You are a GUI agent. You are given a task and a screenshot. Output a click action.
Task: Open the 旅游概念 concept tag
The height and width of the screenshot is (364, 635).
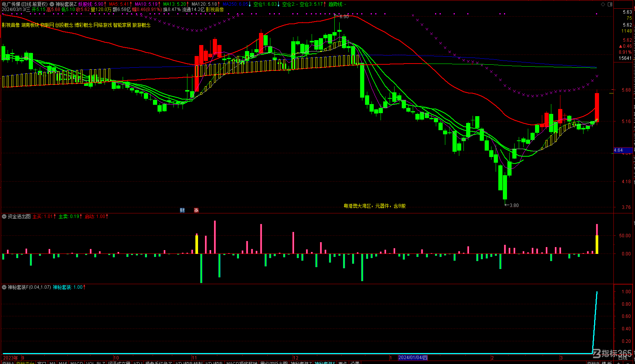click(x=141, y=25)
